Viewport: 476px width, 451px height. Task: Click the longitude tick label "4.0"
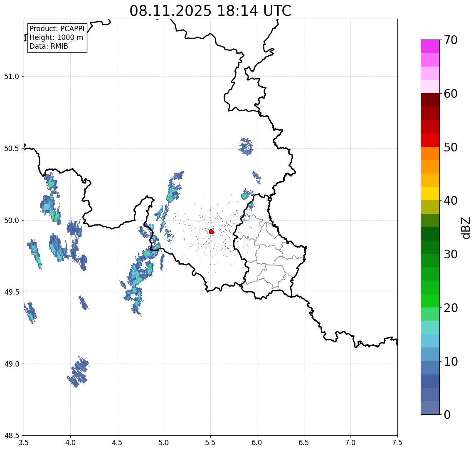coord(70,443)
